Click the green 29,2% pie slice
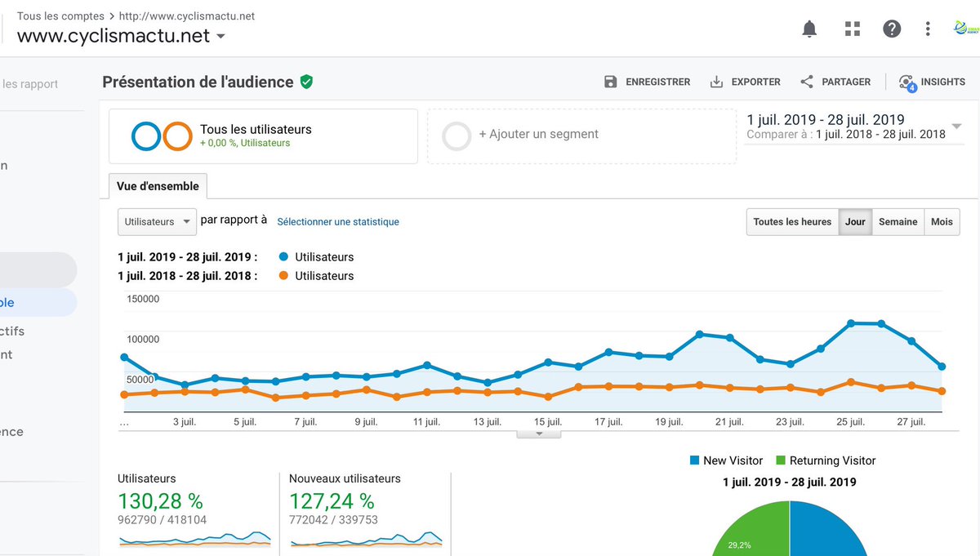This screenshot has height=556, width=980. coord(750,528)
